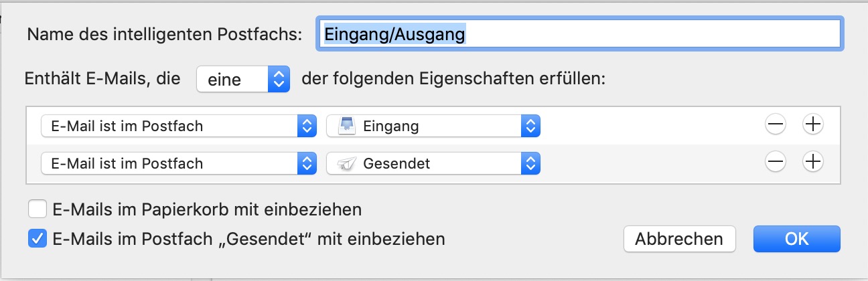Screen dimensions: 868x281
Task: Click the paper plane icon beside Gesendet
Action: 345,163
